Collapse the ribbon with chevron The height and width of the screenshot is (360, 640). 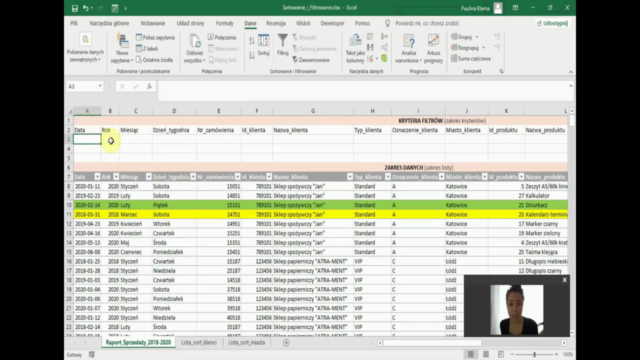click(x=571, y=72)
